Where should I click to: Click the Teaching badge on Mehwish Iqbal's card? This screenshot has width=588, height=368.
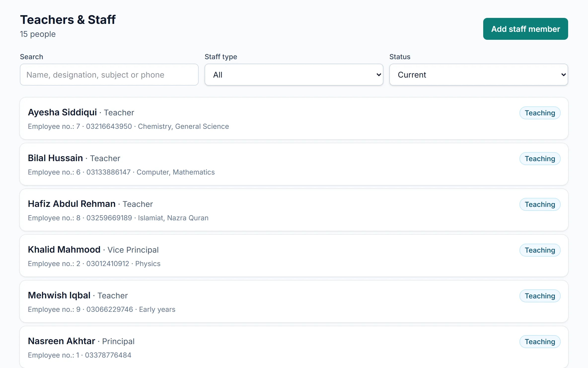(540, 296)
